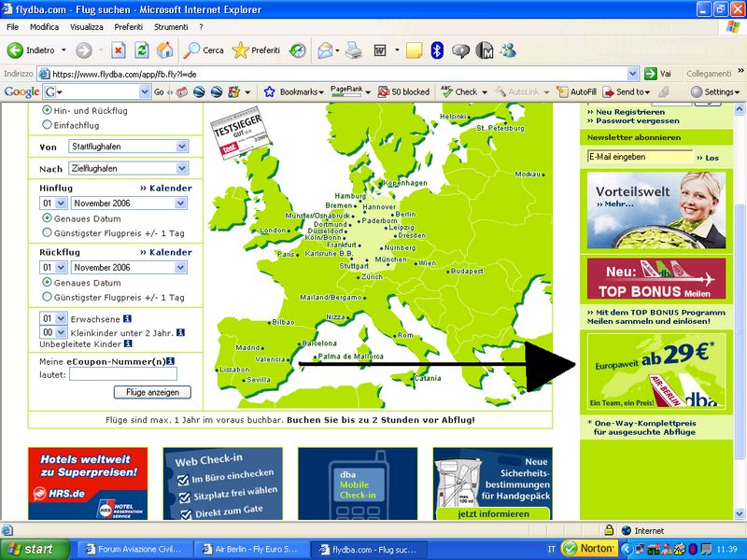Select Genaues Datum under Hinflug
This screenshot has height=560, width=747.
coord(47,218)
